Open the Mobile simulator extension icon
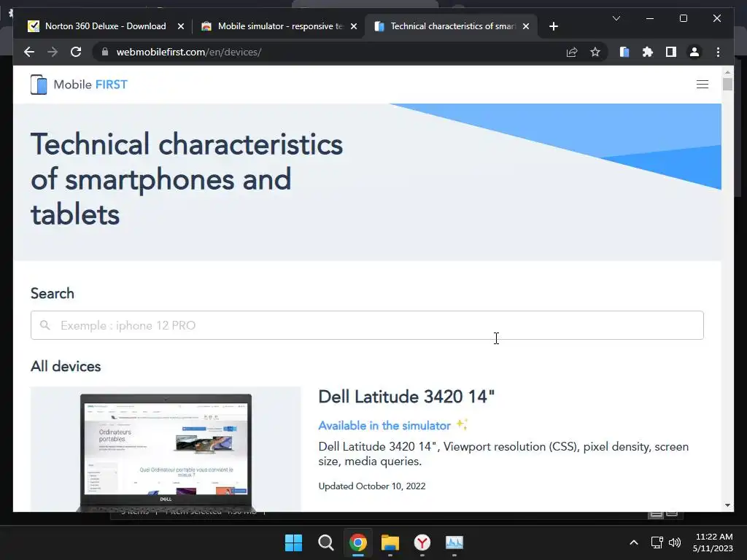The image size is (747, 560). [x=624, y=52]
